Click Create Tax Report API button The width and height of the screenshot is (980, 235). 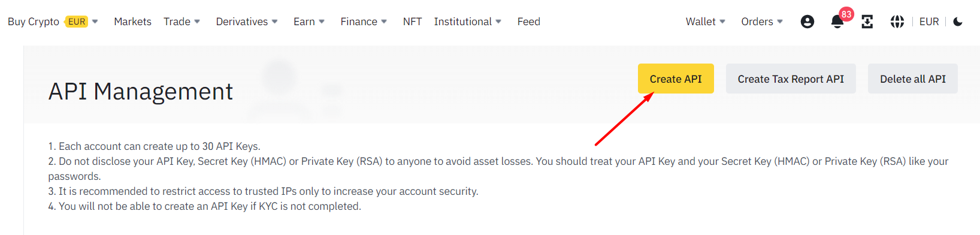coord(791,79)
